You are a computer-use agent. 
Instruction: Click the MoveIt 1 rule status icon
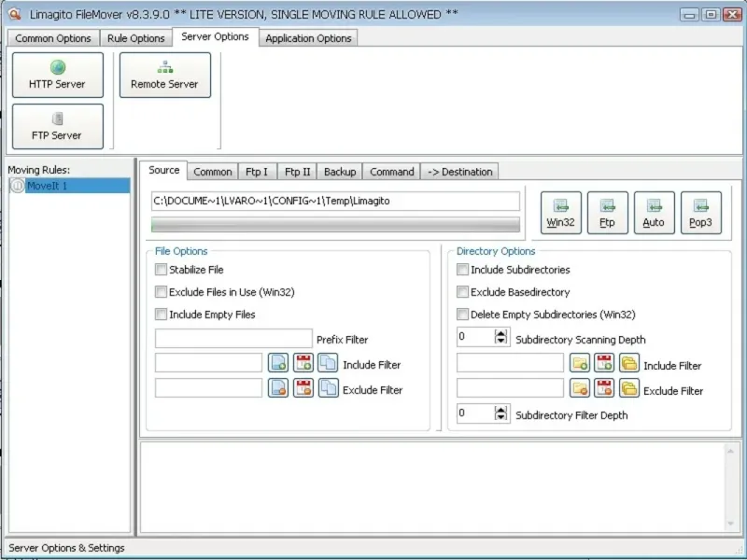click(x=18, y=186)
